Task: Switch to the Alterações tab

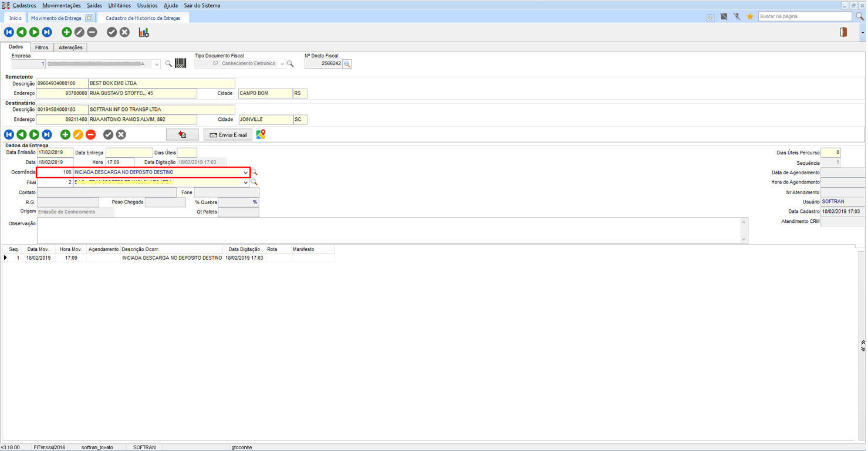Action: click(70, 48)
